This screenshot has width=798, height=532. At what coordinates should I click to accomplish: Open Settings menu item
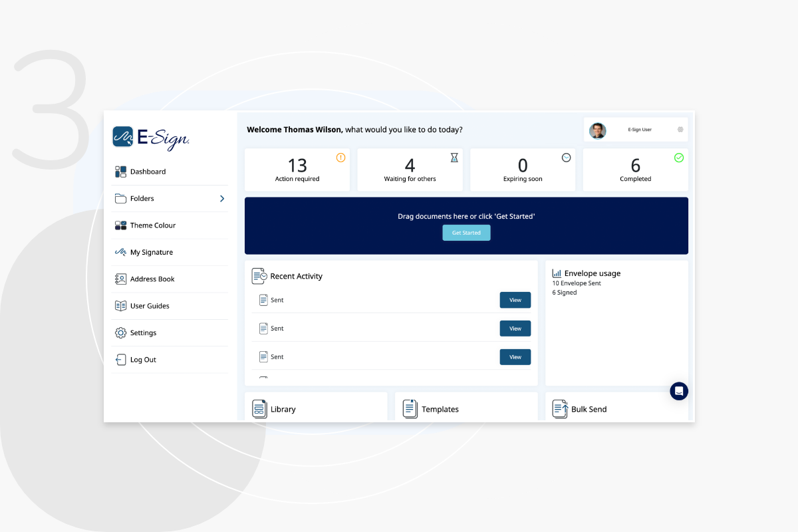170,332
